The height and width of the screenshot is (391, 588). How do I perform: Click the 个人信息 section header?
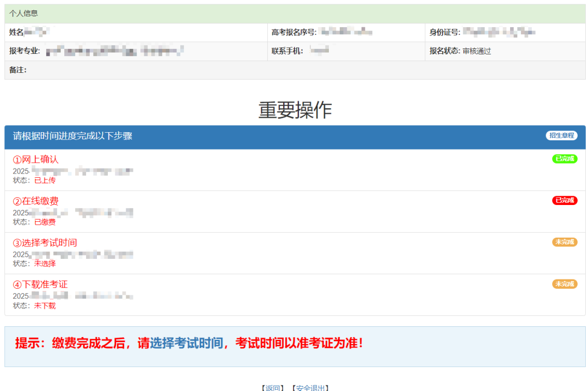click(x=23, y=13)
